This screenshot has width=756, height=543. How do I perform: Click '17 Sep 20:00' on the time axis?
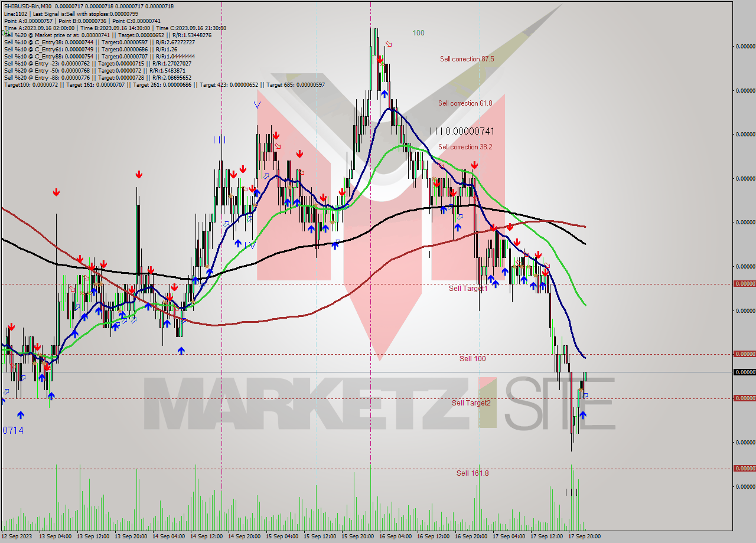585,537
